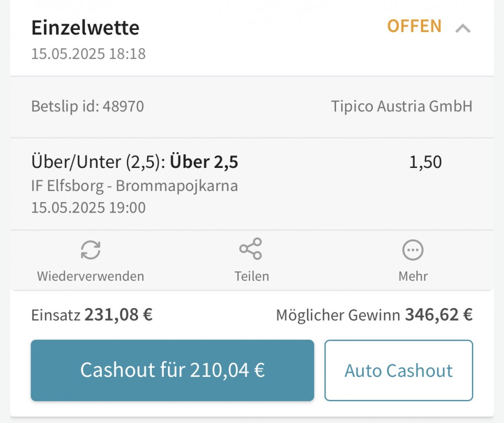
Task: Tap the Wiederverwenden label
Action: point(91,276)
